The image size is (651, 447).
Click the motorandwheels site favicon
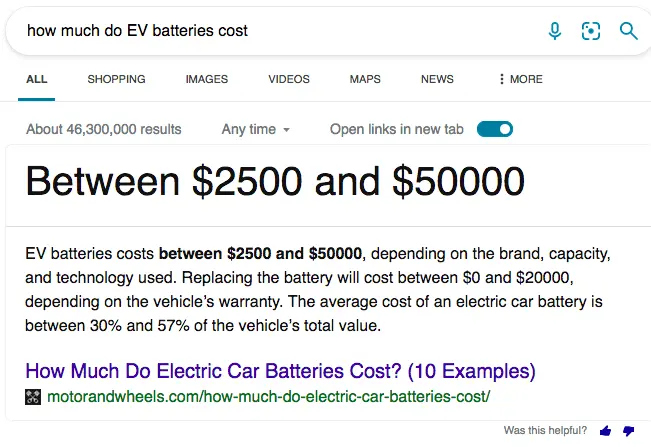coord(33,397)
